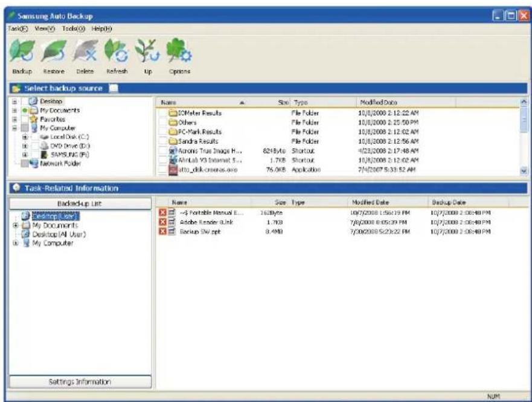Click the IOMeter Results folder icon

point(173,112)
